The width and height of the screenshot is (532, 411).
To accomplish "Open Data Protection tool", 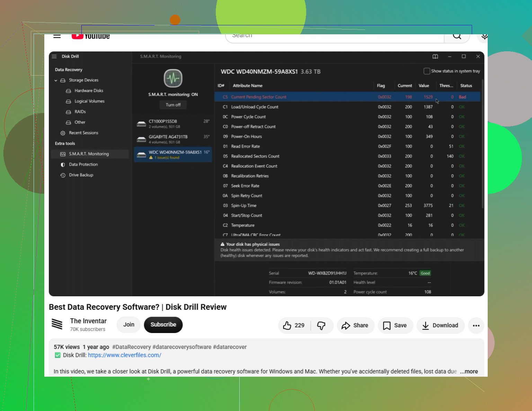I will pyautogui.click(x=83, y=165).
